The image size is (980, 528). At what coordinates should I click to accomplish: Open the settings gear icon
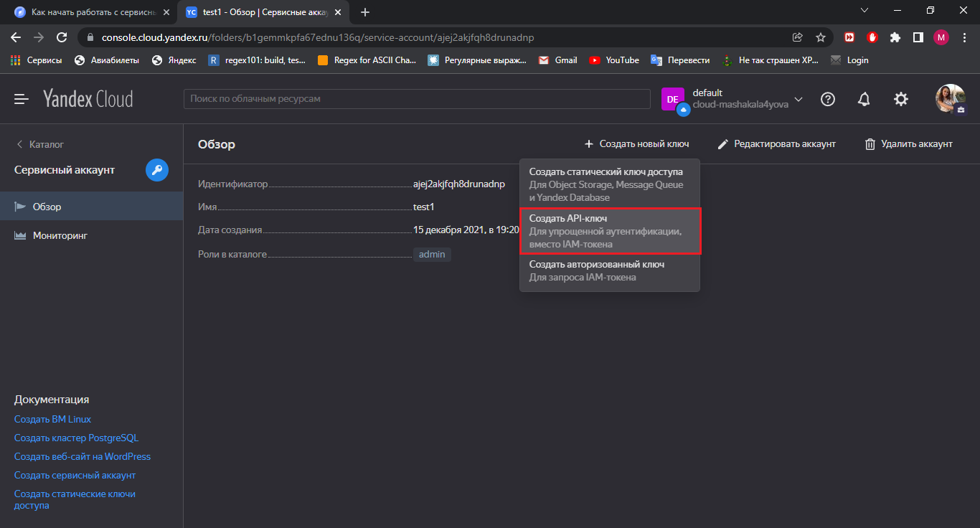coord(901,99)
